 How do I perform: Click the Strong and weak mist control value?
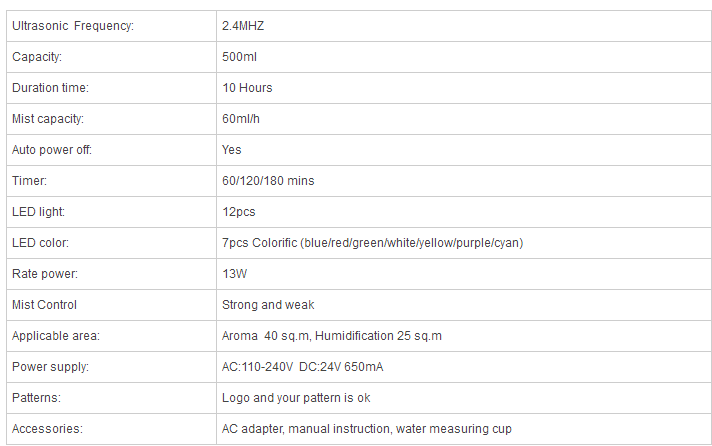pos(268,305)
